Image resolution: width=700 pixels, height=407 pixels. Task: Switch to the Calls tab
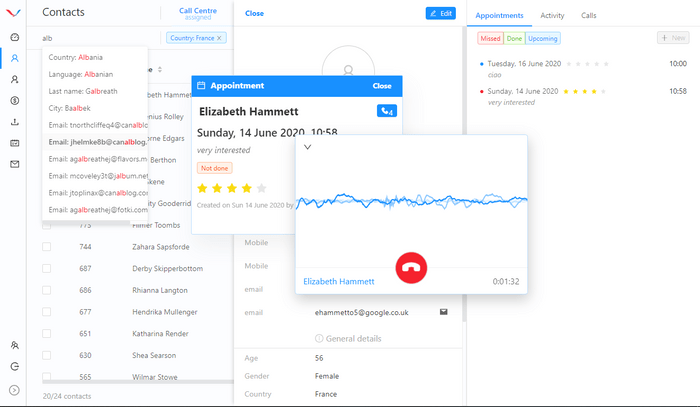click(x=589, y=16)
